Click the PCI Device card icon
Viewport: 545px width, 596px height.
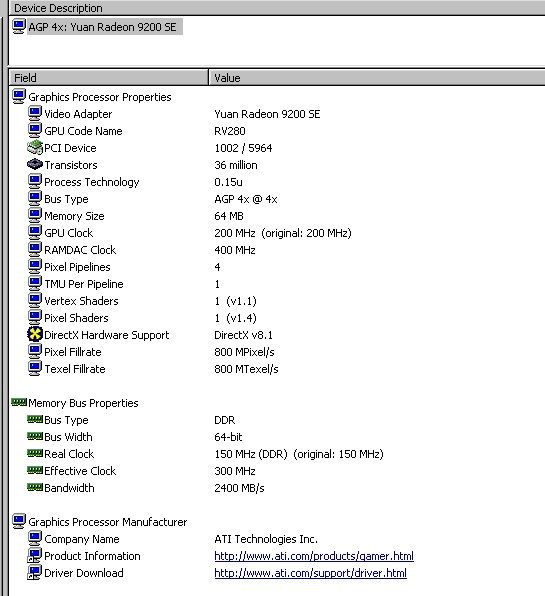[x=35, y=147]
